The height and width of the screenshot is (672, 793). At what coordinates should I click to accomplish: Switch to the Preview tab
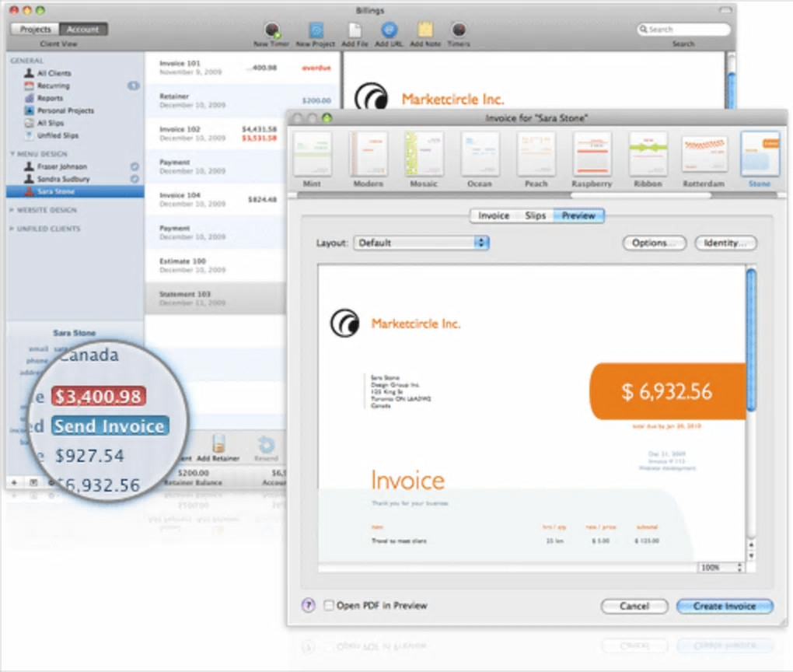tap(578, 215)
